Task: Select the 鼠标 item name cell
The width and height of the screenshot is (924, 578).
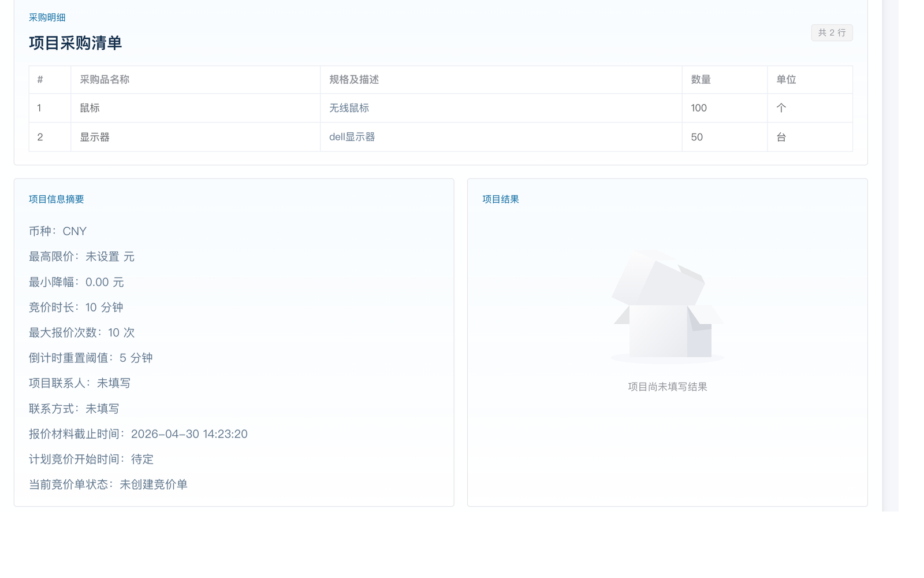Action: coord(90,108)
